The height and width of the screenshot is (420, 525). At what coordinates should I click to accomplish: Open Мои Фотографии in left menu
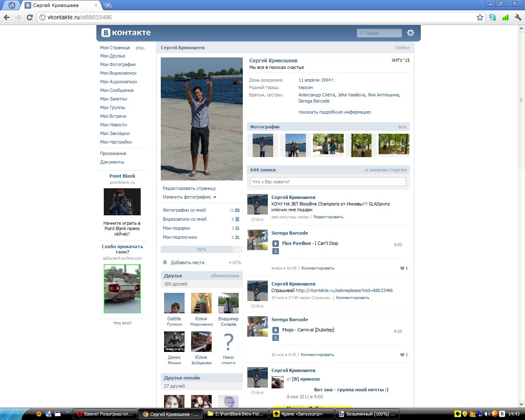118,65
